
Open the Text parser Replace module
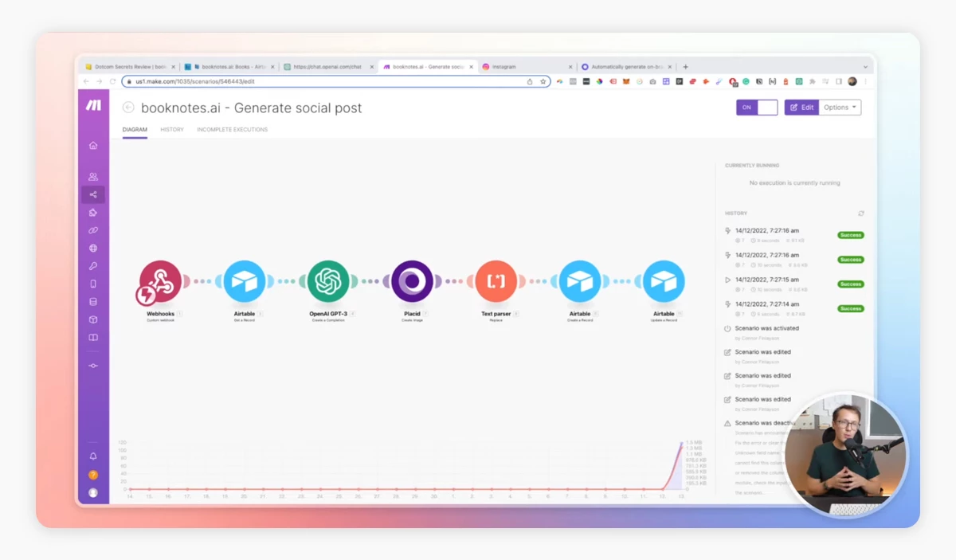pyautogui.click(x=496, y=281)
